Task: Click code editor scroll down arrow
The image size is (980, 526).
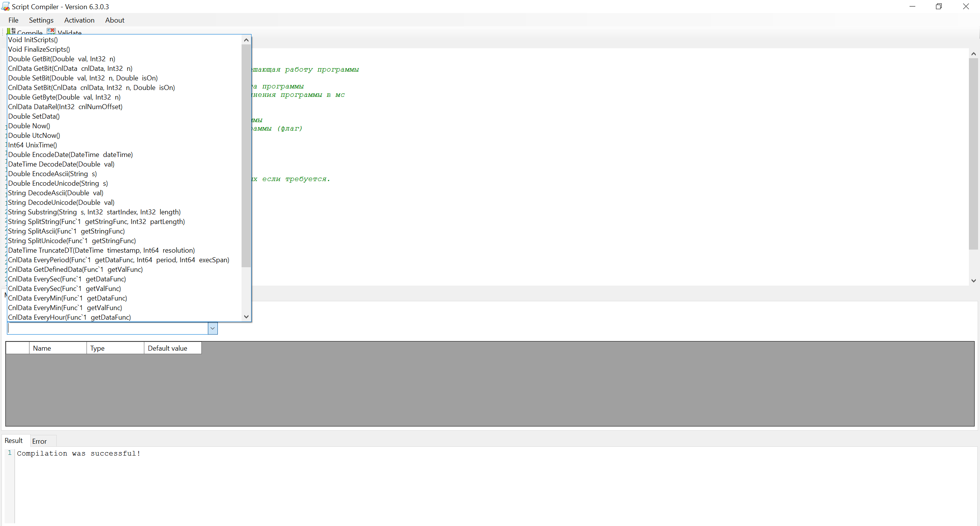Action: coord(973,281)
